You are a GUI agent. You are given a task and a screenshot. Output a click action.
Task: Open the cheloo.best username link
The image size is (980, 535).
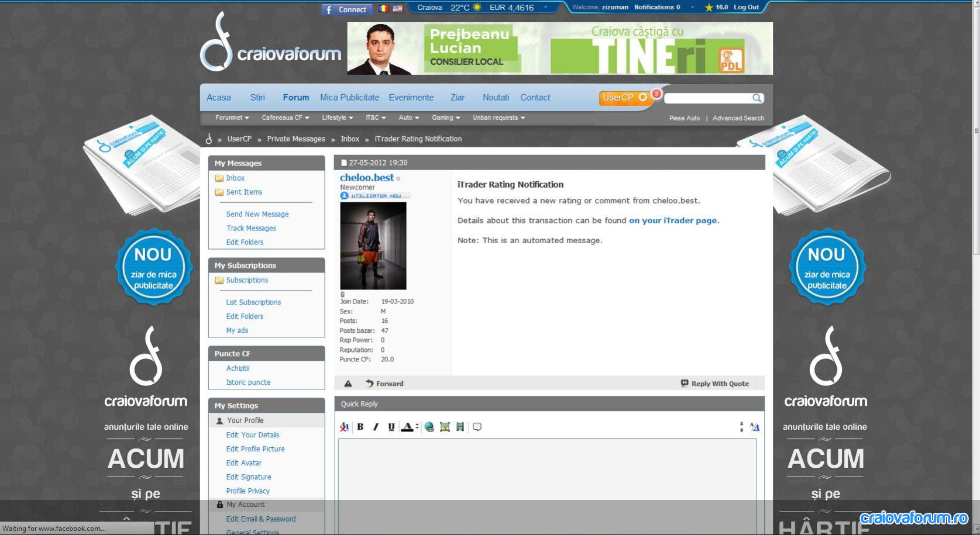[x=367, y=177]
